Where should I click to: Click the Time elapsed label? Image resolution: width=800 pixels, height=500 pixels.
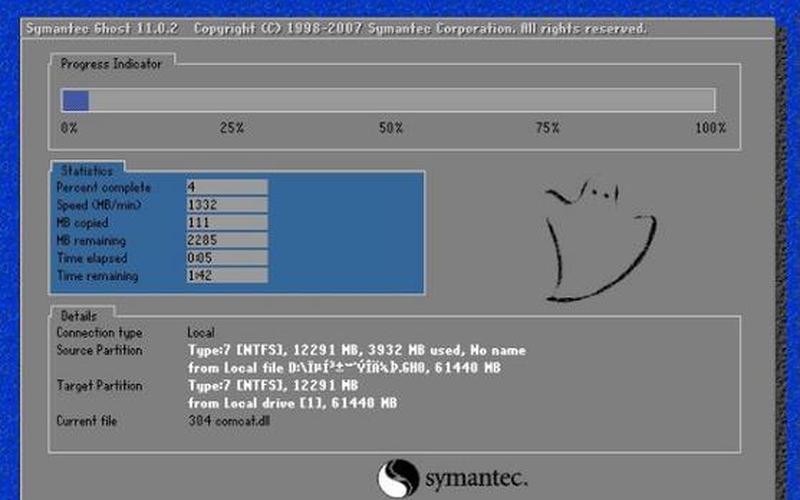pyautogui.click(x=92, y=258)
